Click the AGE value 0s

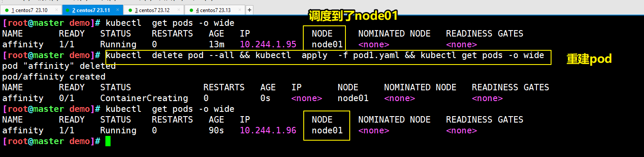click(x=265, y=98)
